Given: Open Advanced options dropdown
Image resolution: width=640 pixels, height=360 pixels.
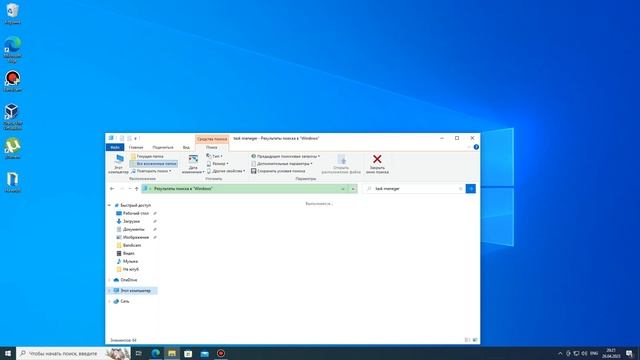Looking at the screenshot, I should (282, 164).
